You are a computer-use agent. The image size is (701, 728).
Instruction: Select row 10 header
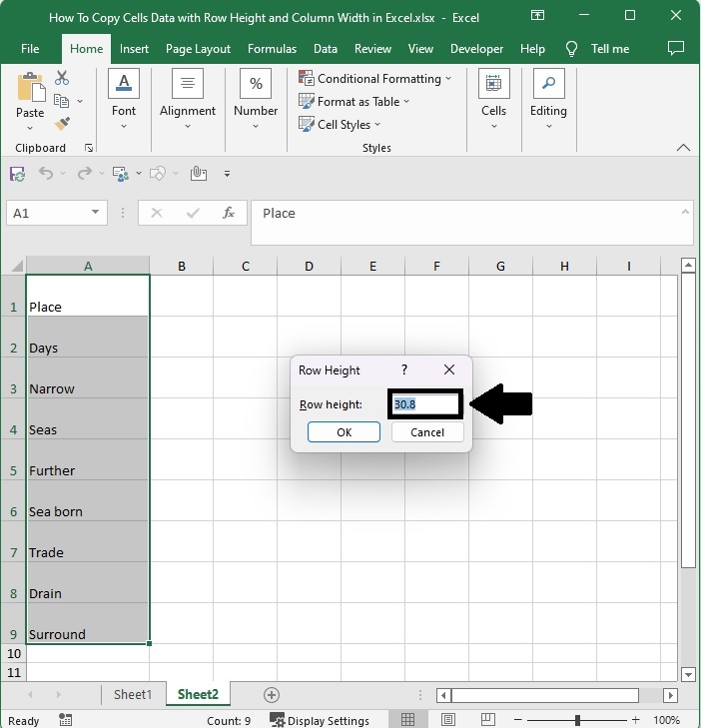click(x=14, y=653)
